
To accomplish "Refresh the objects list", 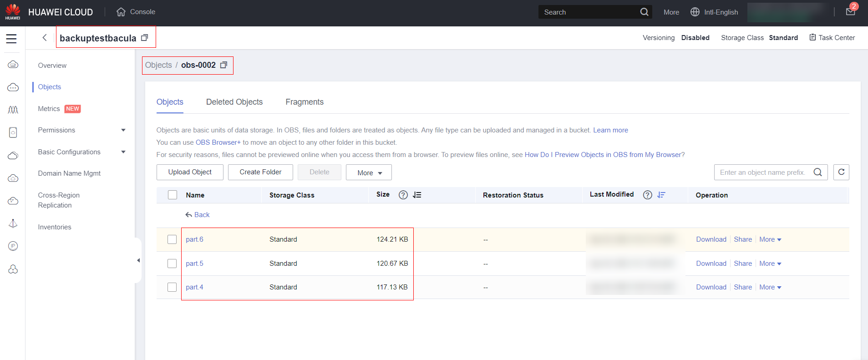I will pyautogui.click(x=841, y=172).
